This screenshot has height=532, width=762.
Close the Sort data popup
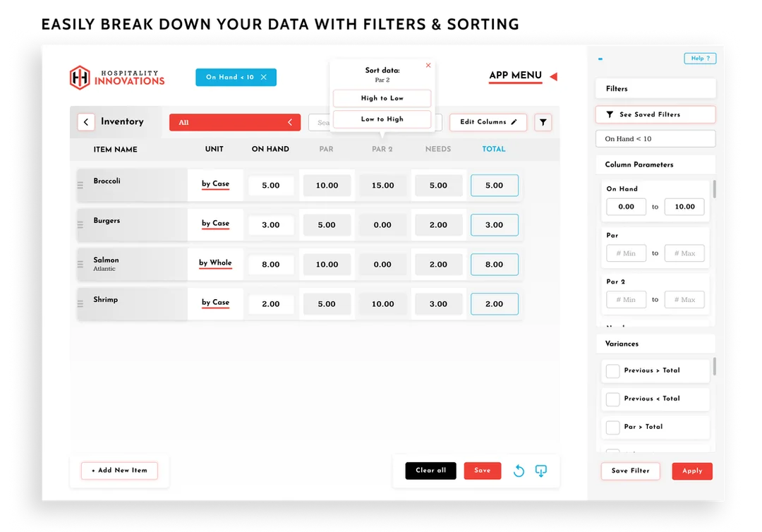coord(428,65)
